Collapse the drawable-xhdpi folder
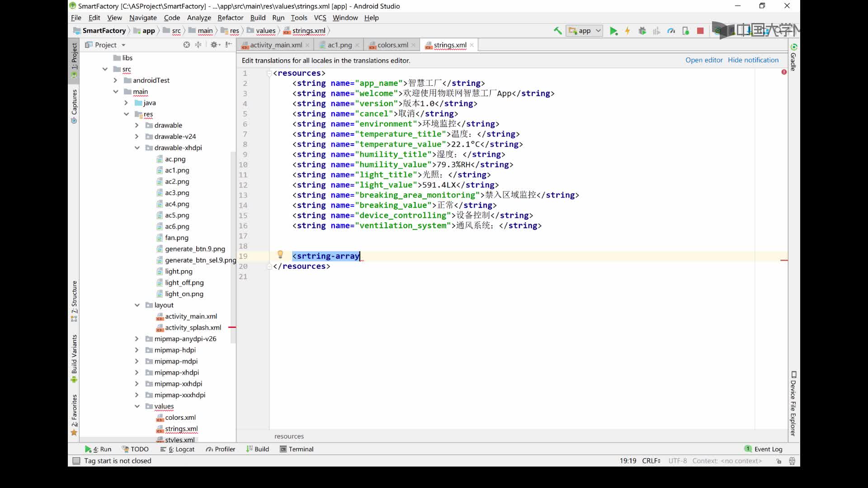 [x=137, y=148]
